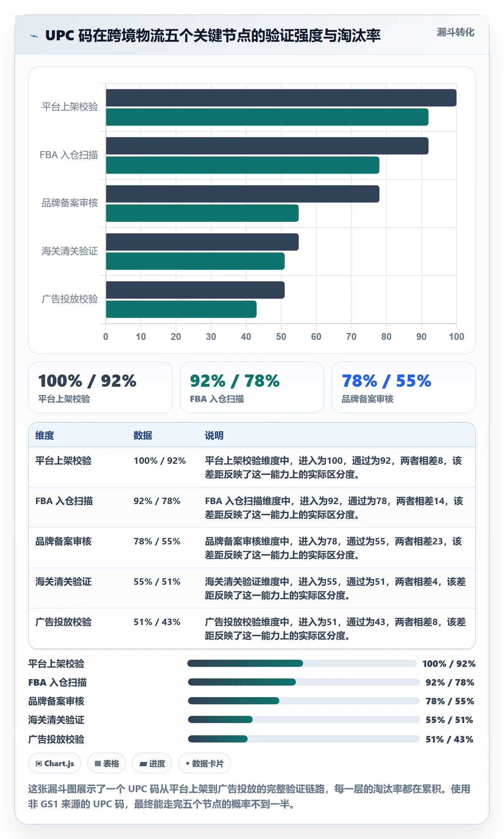Click the FBA 入仓扫描 cell in the table

(64, 501)
